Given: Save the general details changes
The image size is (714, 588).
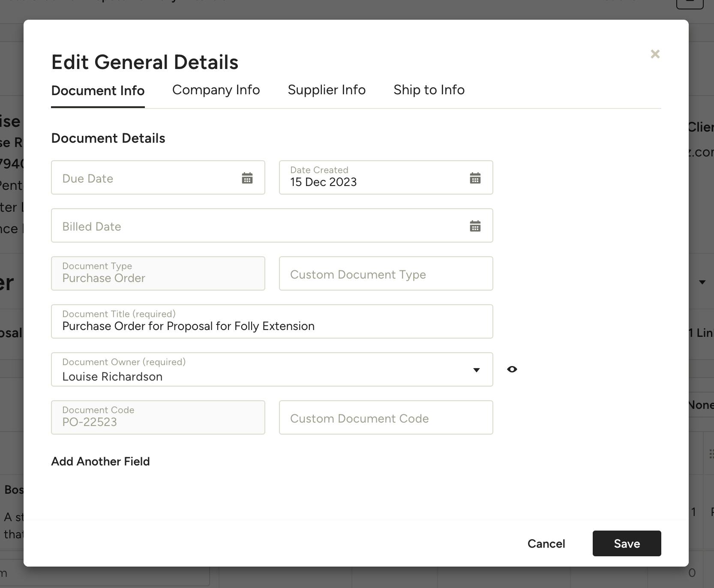Looking at the screenshot, I should tap(626, 543).
